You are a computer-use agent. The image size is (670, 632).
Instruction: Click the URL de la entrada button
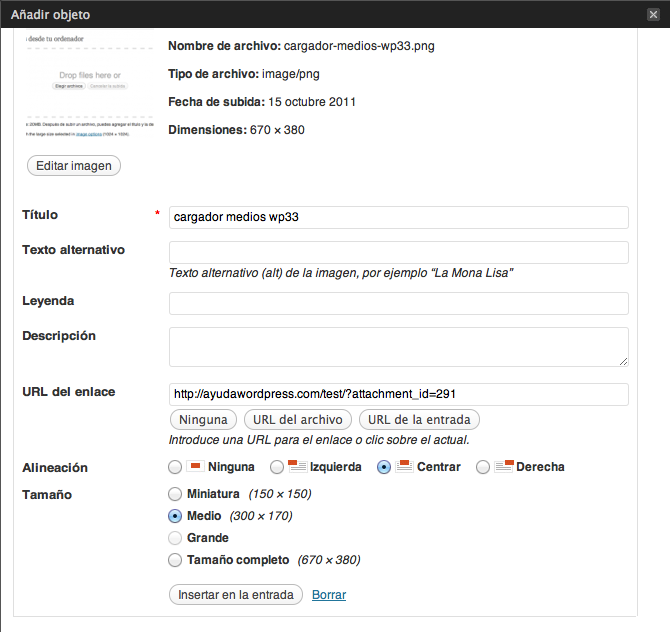pos(419,420)
